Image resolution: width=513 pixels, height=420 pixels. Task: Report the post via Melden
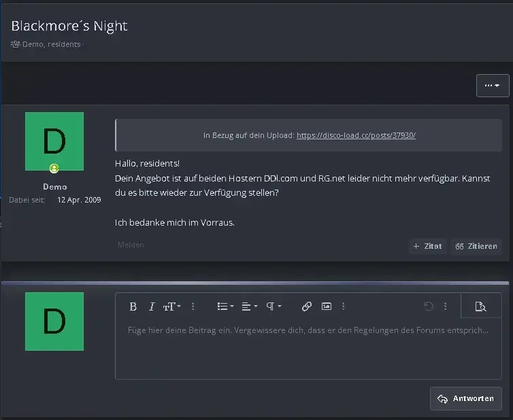coord(131,245)
